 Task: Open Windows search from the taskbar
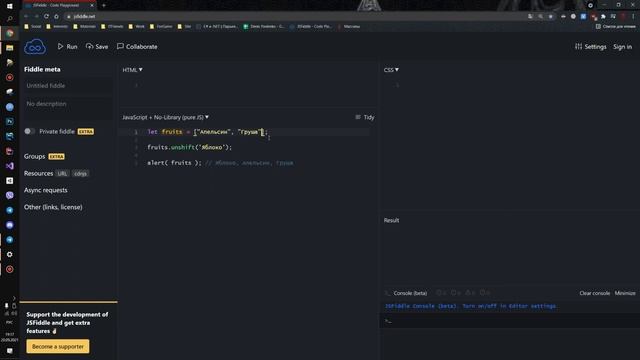pyautogui.click(x=9, y=19)
